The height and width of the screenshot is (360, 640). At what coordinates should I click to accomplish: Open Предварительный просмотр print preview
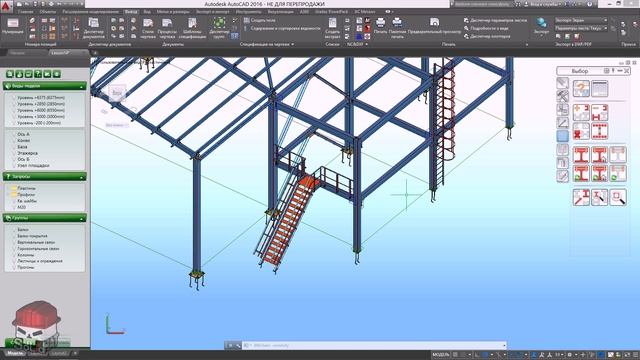tap(434, 25)
